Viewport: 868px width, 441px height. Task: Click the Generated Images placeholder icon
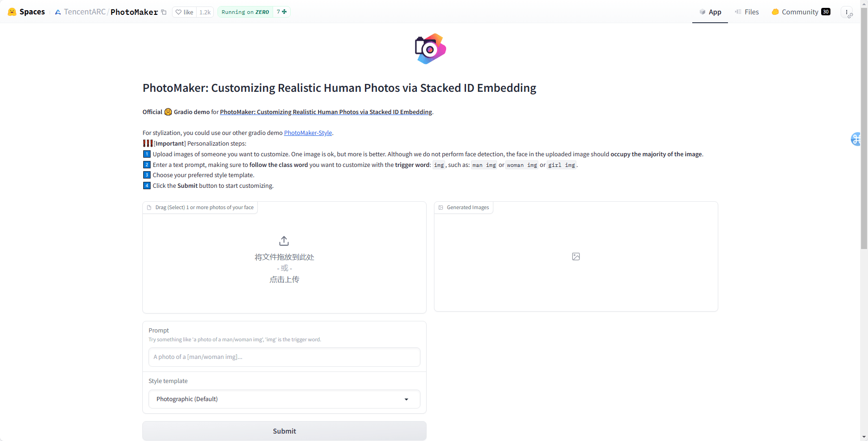pos(576,256)
